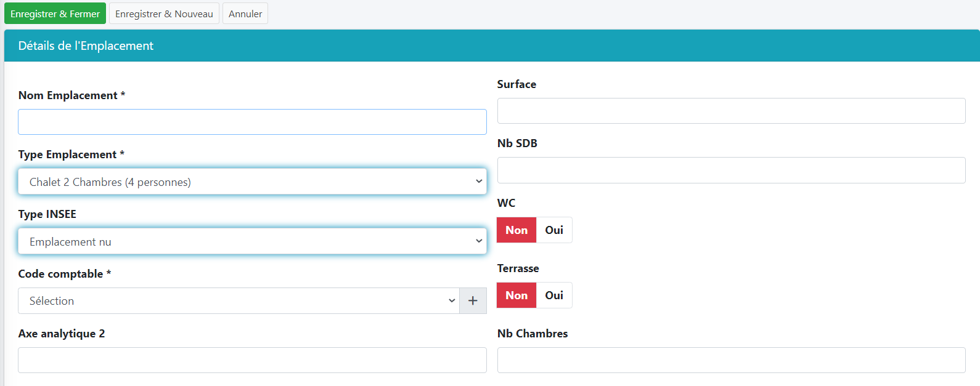Expand the Type INSEE dropdown
The width and height of the screenshot is (980, 386).
click(252, 241)
